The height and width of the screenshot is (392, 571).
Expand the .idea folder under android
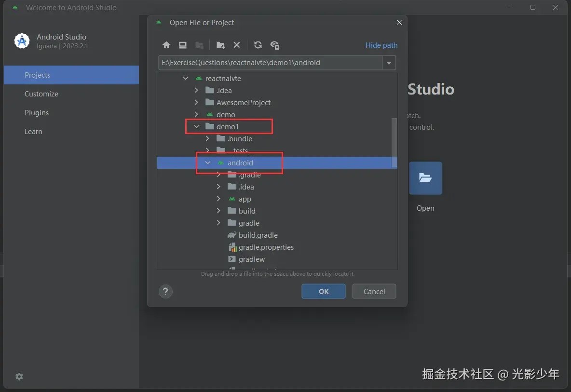(218, 187)
